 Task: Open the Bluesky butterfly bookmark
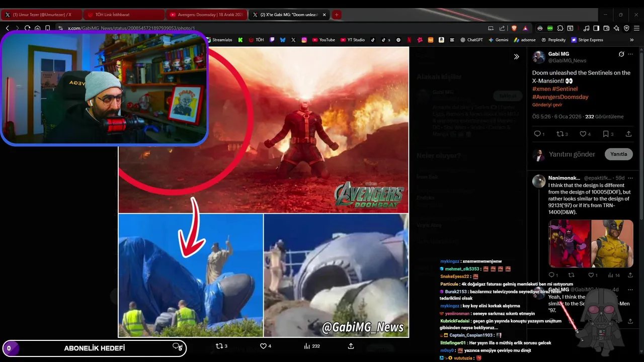coord(283,40)
